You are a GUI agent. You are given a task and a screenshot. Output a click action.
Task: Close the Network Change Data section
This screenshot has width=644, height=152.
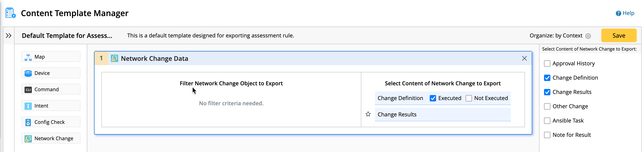tap(524, 58)
